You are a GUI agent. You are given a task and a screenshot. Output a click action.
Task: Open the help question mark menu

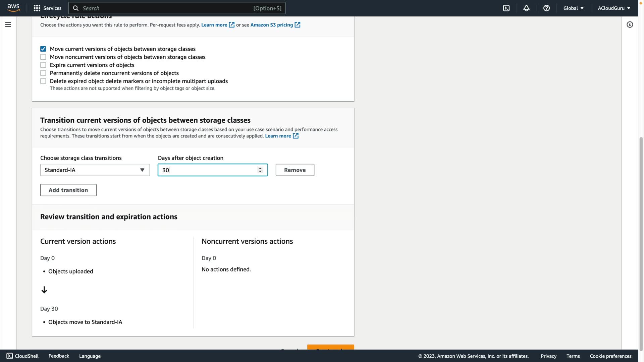[x=546, y=8]
